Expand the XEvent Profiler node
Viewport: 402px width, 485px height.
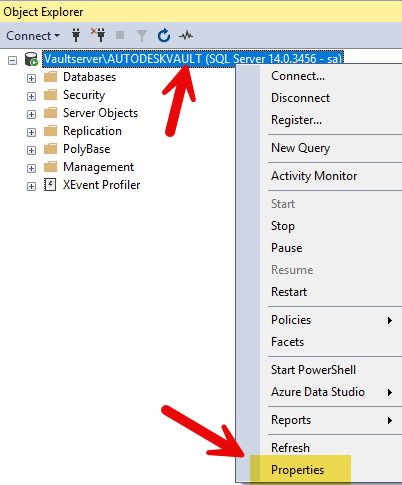(31, 186)
